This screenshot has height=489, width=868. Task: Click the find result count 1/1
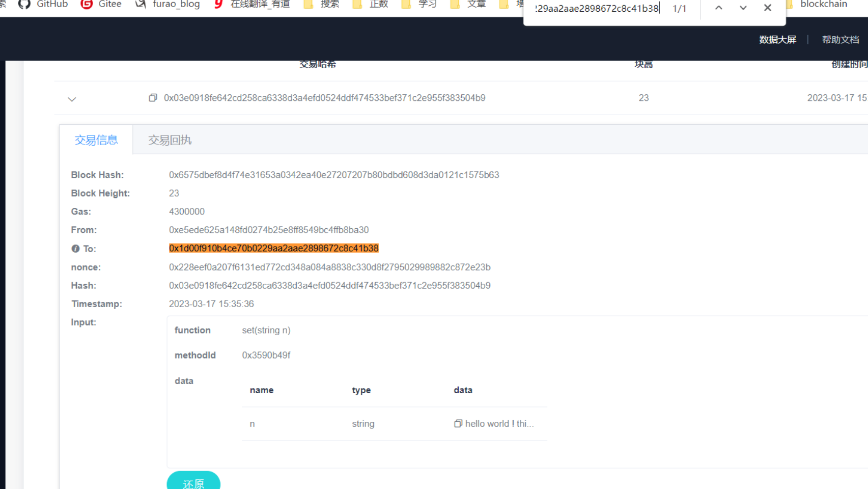(x=679, y=9)
